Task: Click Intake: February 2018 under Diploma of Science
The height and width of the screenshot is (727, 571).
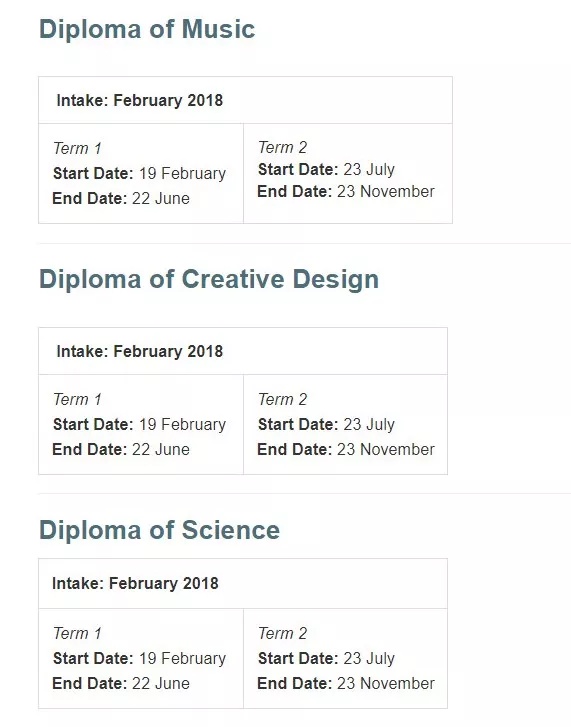Action: point(135,583)
